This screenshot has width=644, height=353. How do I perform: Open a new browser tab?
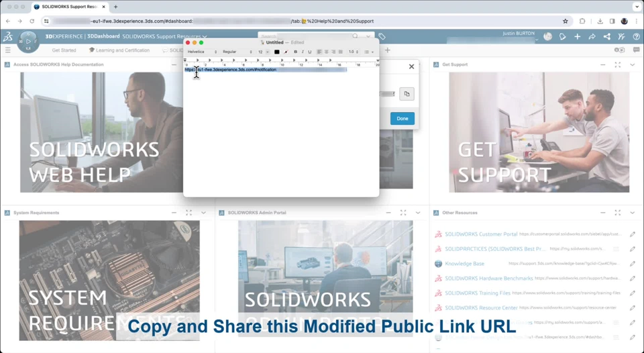pyautogui.click(x=116, y=7)
